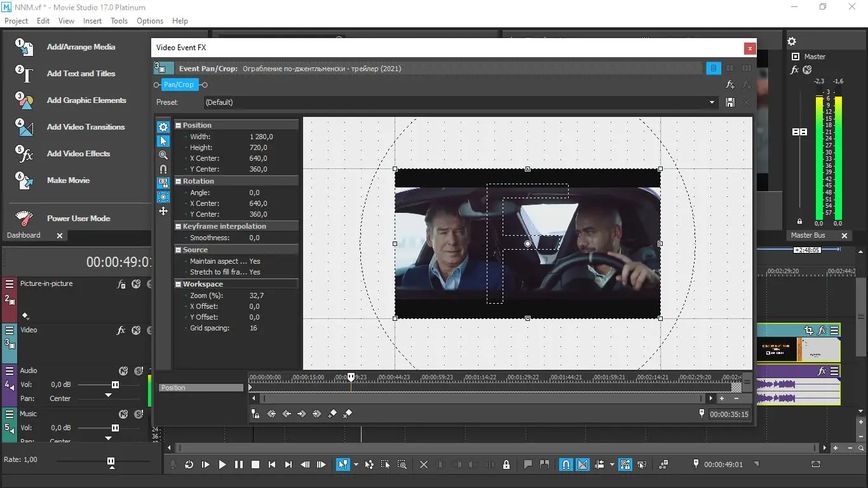Click Add Text and Titles
This screenshot has height=488, width=868.
coord(81,74)
